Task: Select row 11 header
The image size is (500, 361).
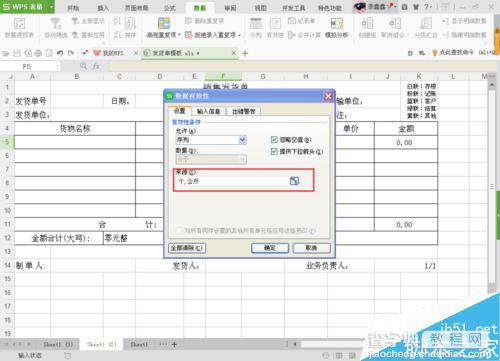Action: coord(7,224)
